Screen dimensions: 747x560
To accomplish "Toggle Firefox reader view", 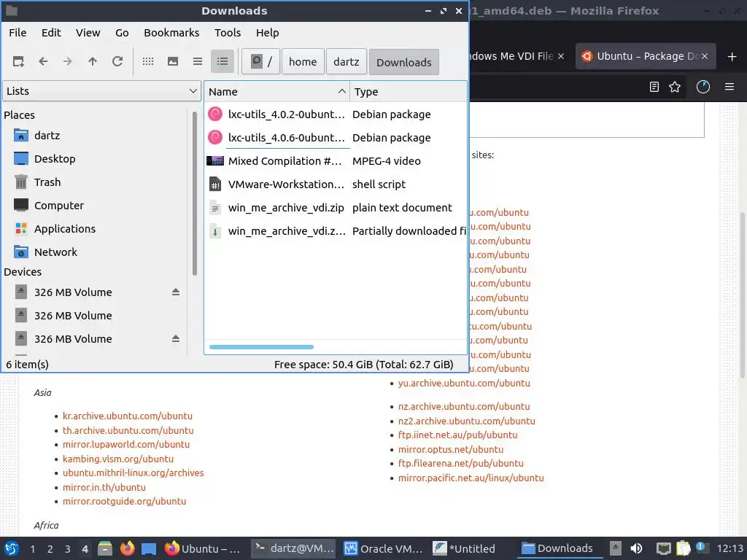I will [x=654, y=87].
